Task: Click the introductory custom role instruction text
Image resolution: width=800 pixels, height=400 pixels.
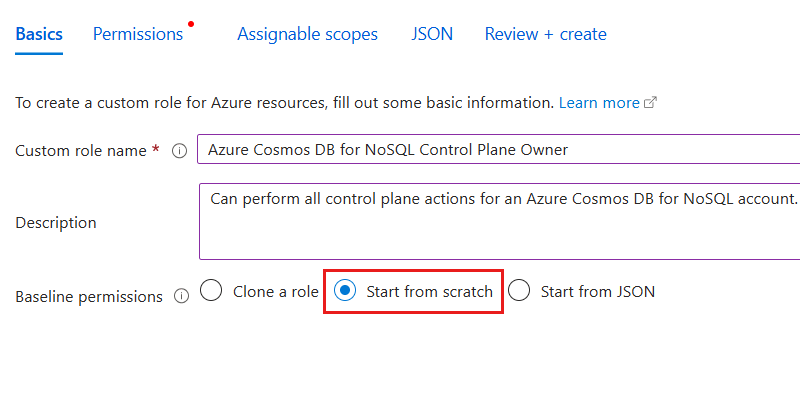Action: coord(284,103)
